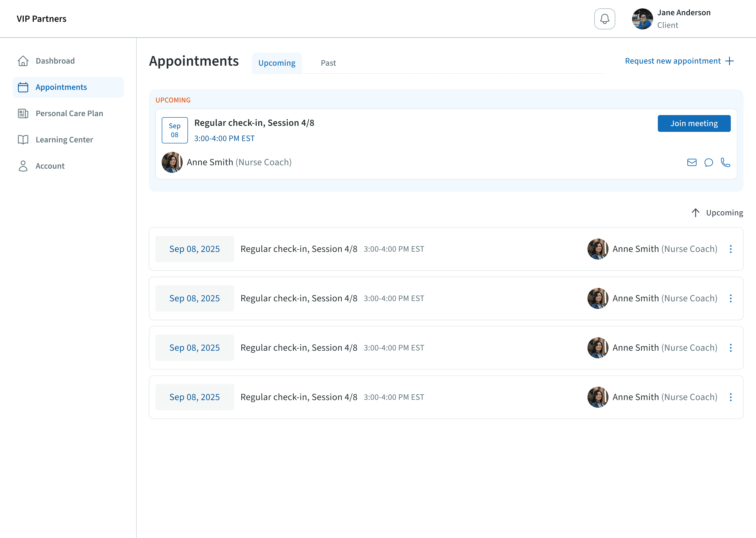
Task: Open the notifications bell
Action: coord(604,19)
